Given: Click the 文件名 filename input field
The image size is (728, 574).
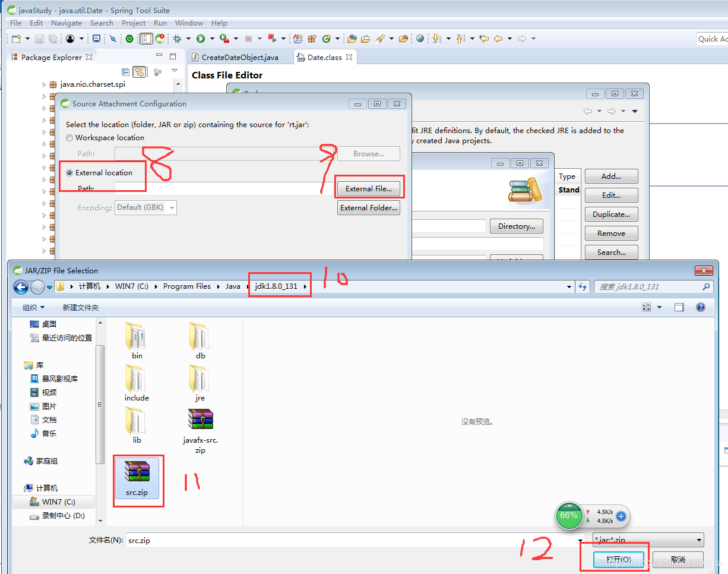Looking at the screenshot, I should click(354, 540).
